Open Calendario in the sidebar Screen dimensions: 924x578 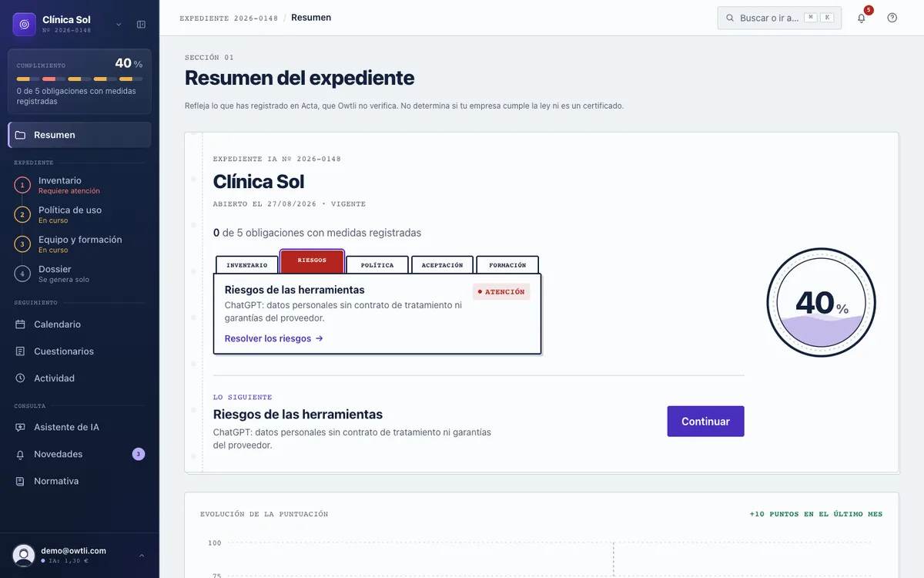[79, 324]
